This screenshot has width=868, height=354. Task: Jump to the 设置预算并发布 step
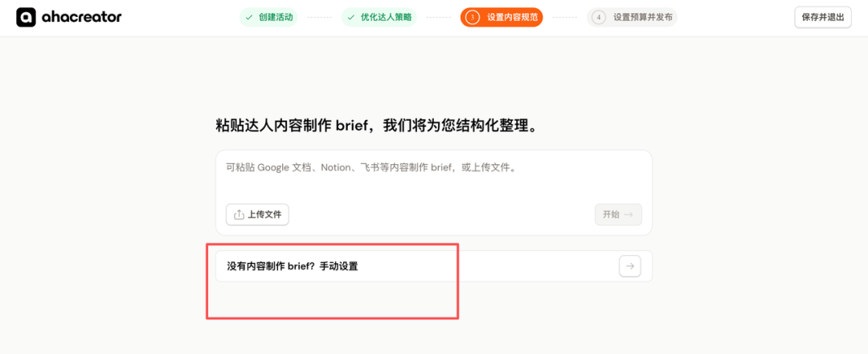633,17
